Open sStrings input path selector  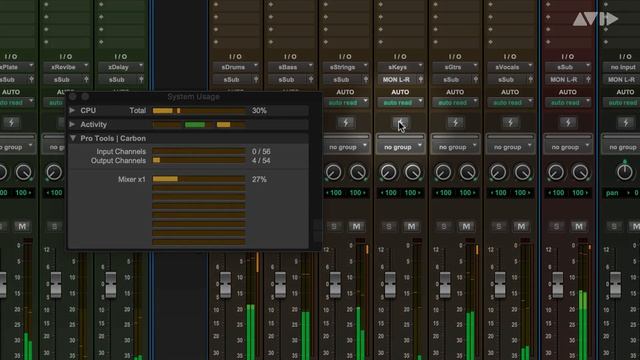click(x=346, y=67)
